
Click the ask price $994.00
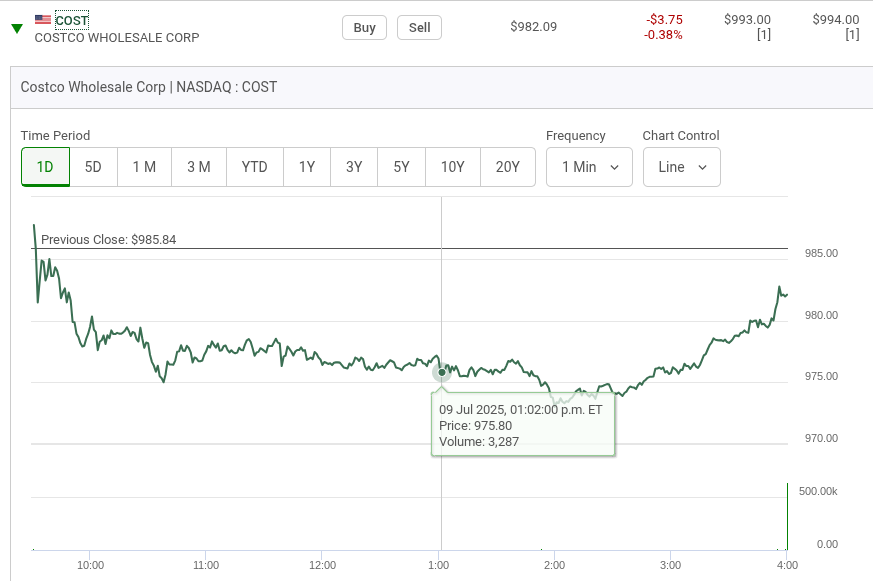(x=836, y=19)
